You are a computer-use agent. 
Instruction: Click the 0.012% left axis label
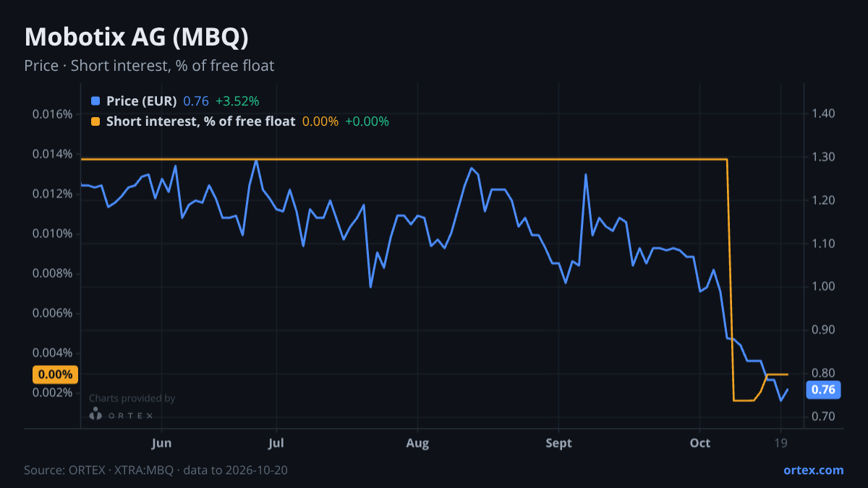[53, 194]
